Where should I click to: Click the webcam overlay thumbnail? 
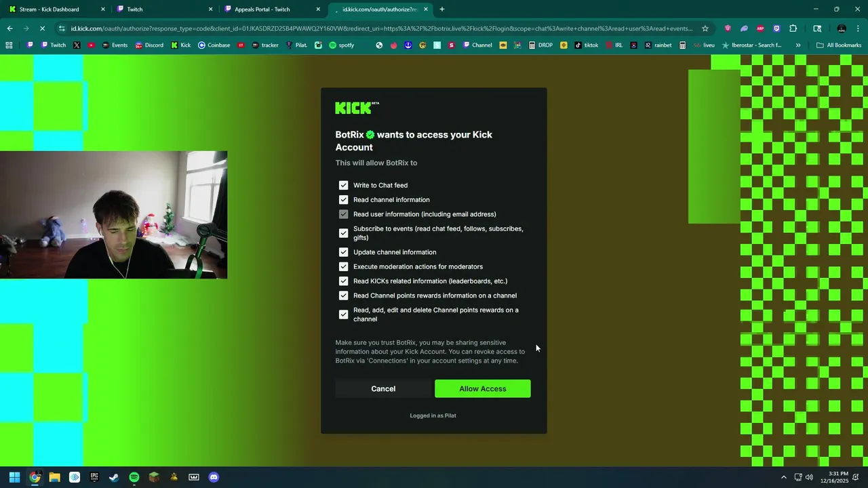tap(113, 215)
